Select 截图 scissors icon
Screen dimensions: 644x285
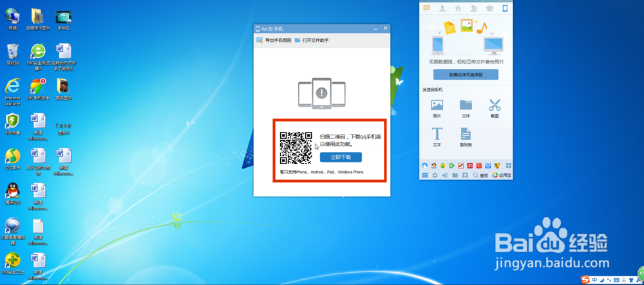pyautogui.click(x=495, y=109)
